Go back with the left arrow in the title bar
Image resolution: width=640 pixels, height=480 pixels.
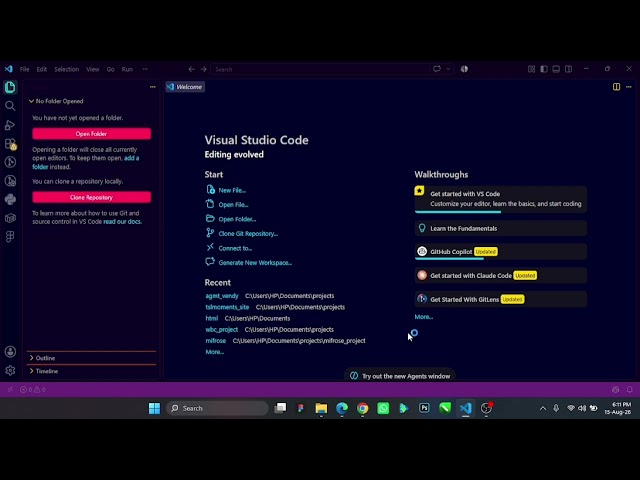pyautogui.click(x=191, y=69)
